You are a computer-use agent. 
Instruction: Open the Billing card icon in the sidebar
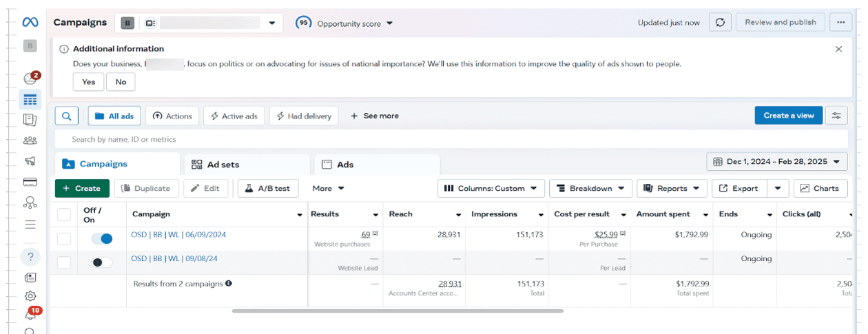[x=30, y=182]
